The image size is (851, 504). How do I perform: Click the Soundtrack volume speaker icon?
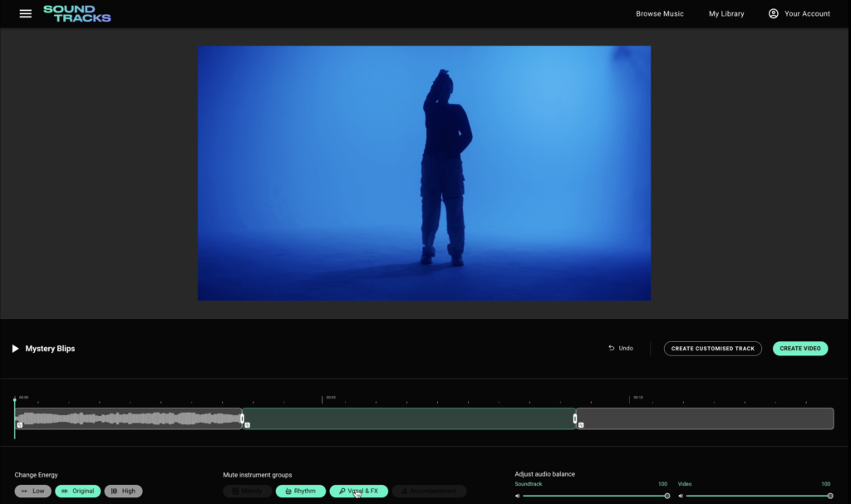tap(517, 496)
